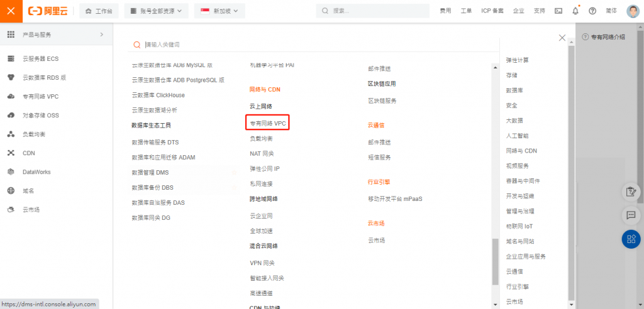644x309 pixels.
Task: Open 区块链服务 product
Action: click(382, 101)
